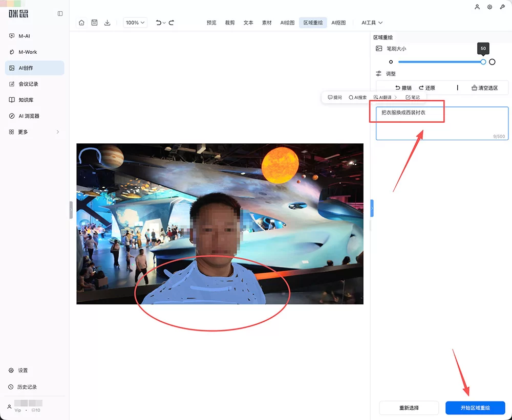This screenshot has height=420, width=512.
Task: Click the 调整 sliders icon
Action: (378, 74)
